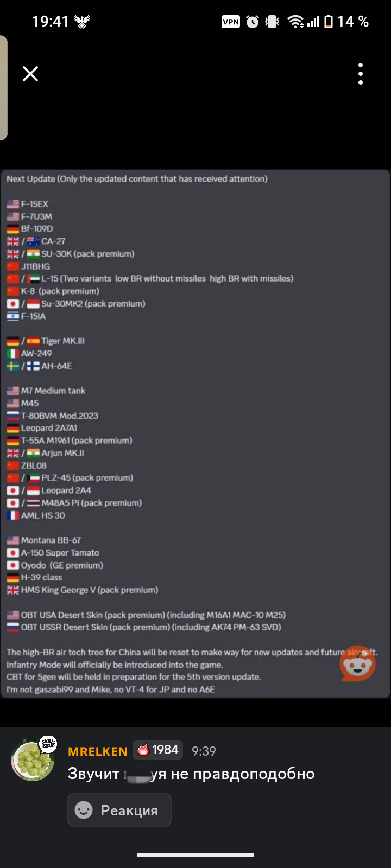Tap the Skill Issue badge on the avatar
This screenshot has width=391, height=868.
coord(48,743)
